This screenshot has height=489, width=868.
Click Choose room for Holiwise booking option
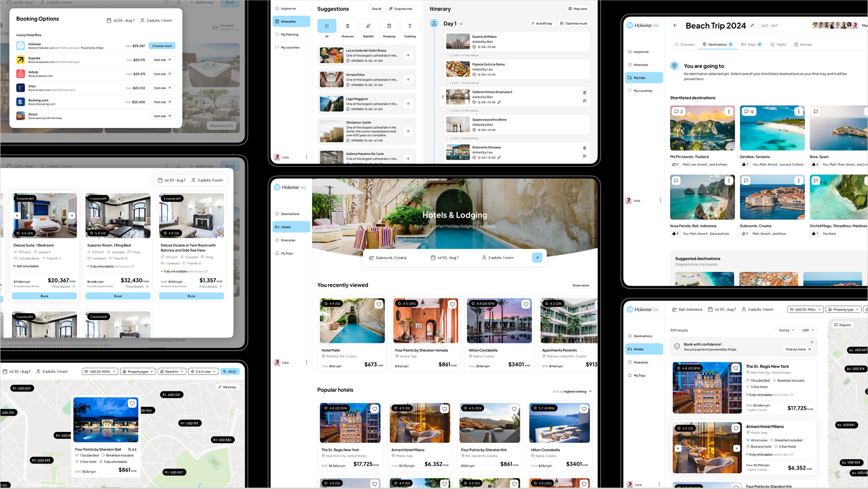pyautogui.click(x=162, y=46)
